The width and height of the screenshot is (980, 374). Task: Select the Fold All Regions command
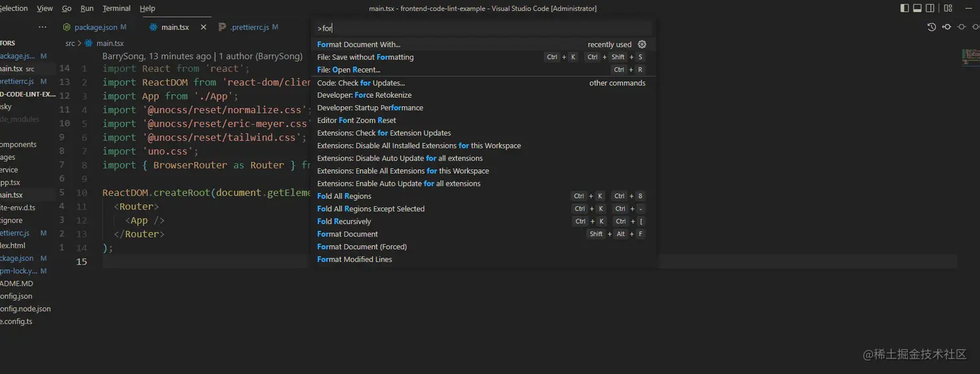(483, 196)
